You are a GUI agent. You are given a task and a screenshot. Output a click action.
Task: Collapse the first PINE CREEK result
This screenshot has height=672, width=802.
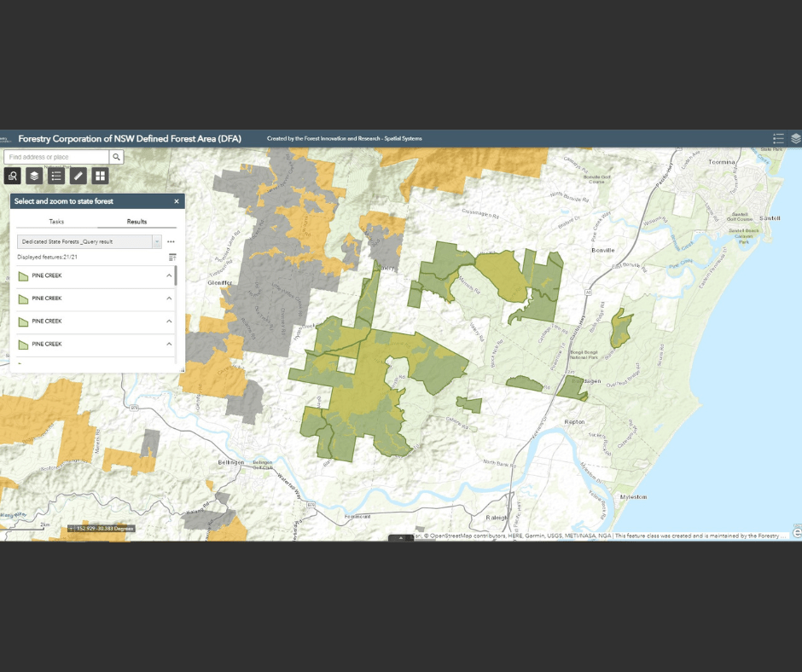[x=169, y=275]
